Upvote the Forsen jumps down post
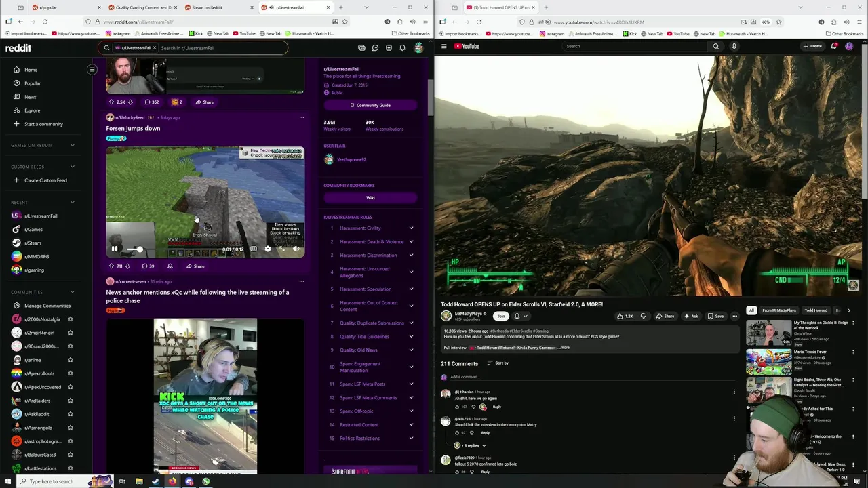The height and width of the screenshot is (488, 868). click(x=111, y=266)
